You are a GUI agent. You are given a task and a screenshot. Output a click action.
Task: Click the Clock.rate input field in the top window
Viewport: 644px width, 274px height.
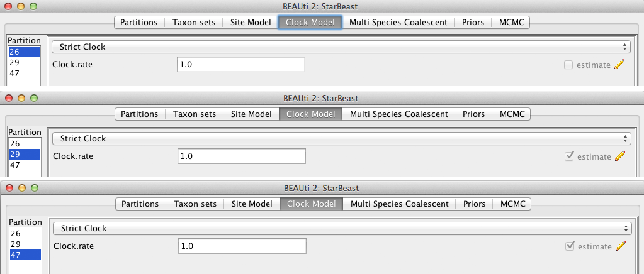click(x=241, y=65)
